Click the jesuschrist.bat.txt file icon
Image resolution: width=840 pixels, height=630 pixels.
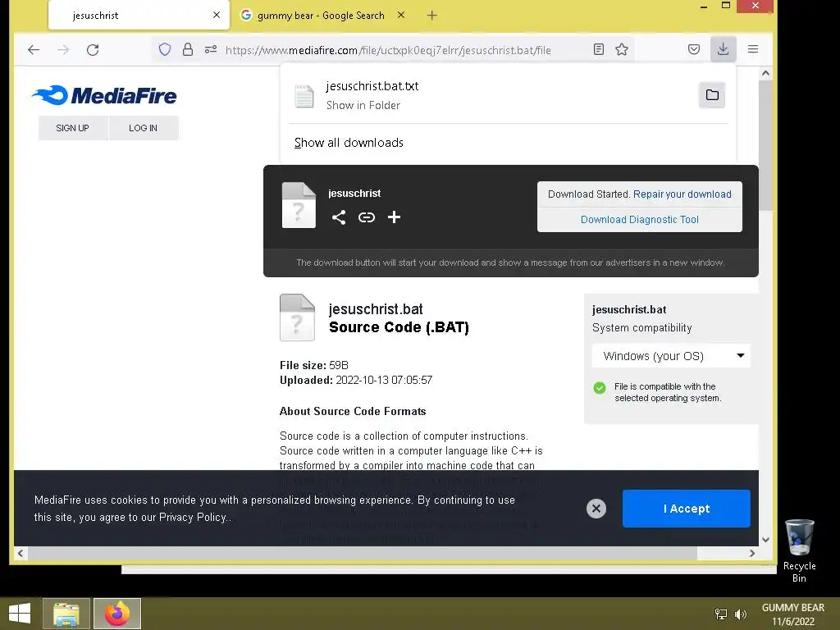pyautogui.click(x=304, y=97)
